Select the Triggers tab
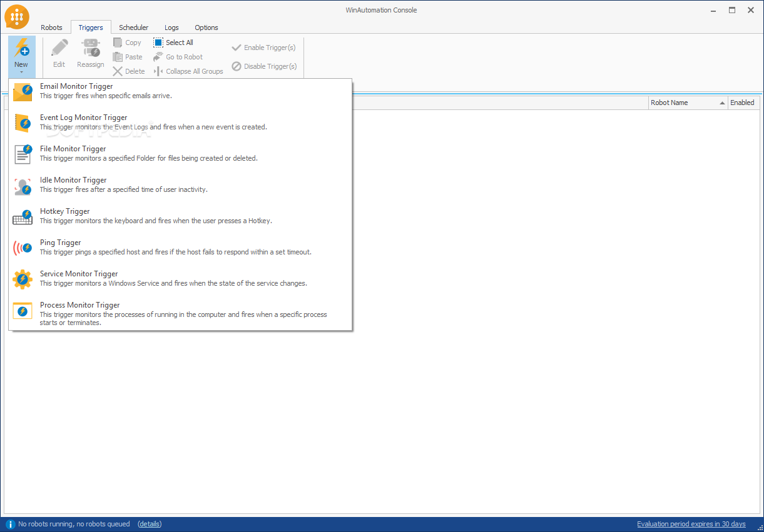Image resolution: width=764 pixels, height=532 pixels. point(91,28)
